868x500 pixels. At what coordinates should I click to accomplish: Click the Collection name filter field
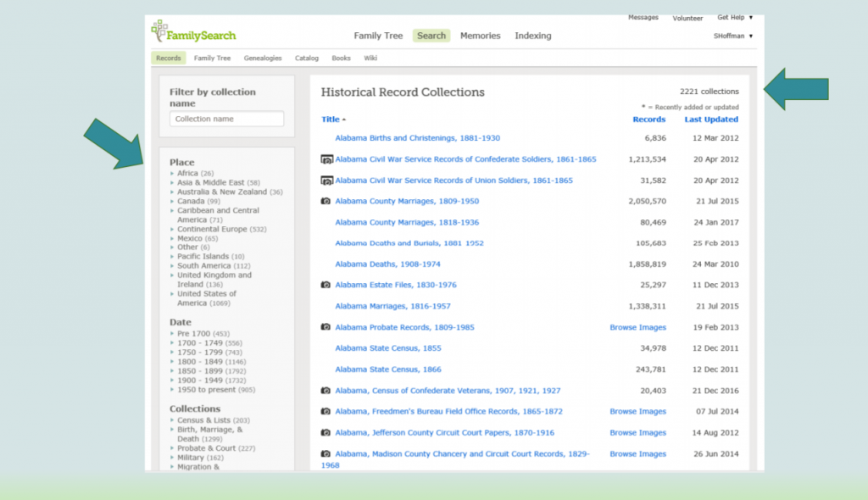tap(227, 119)
